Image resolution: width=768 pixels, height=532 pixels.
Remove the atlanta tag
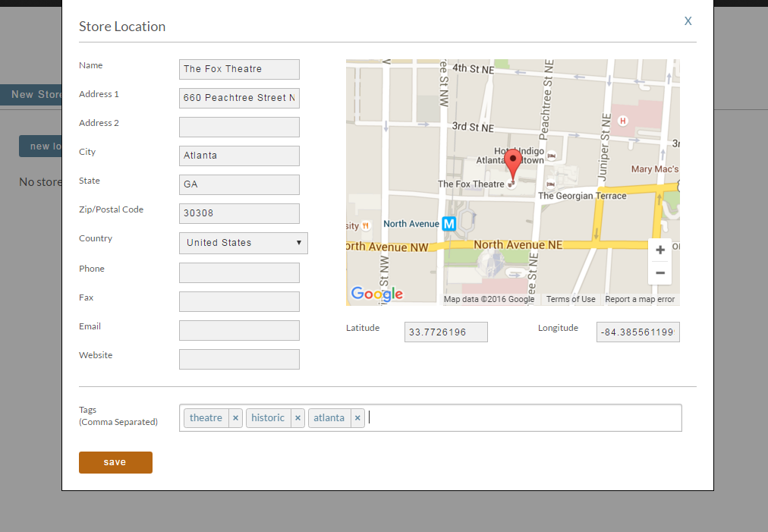357,418
